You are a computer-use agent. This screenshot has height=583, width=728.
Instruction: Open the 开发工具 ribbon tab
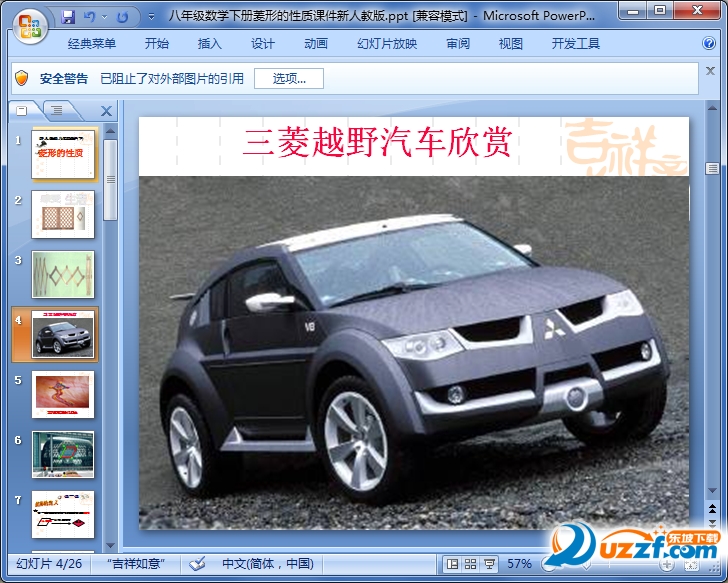pyautogui.click(x=576, y=44)
